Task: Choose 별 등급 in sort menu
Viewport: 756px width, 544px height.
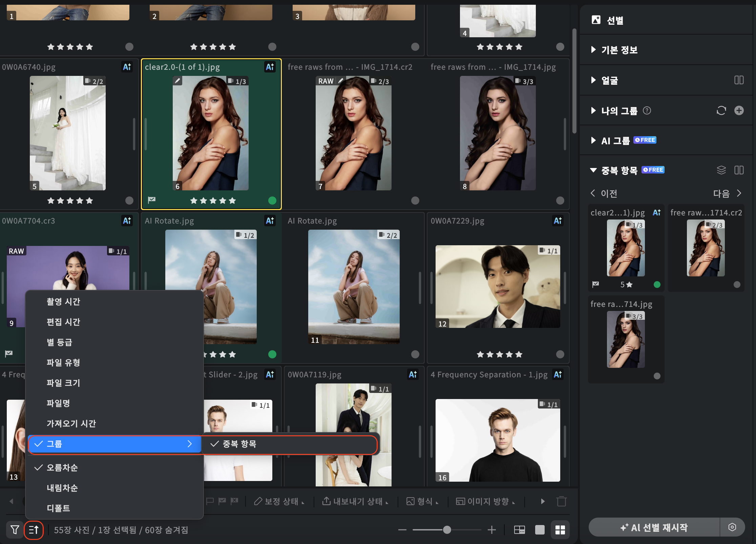Action: coord(59,342)
